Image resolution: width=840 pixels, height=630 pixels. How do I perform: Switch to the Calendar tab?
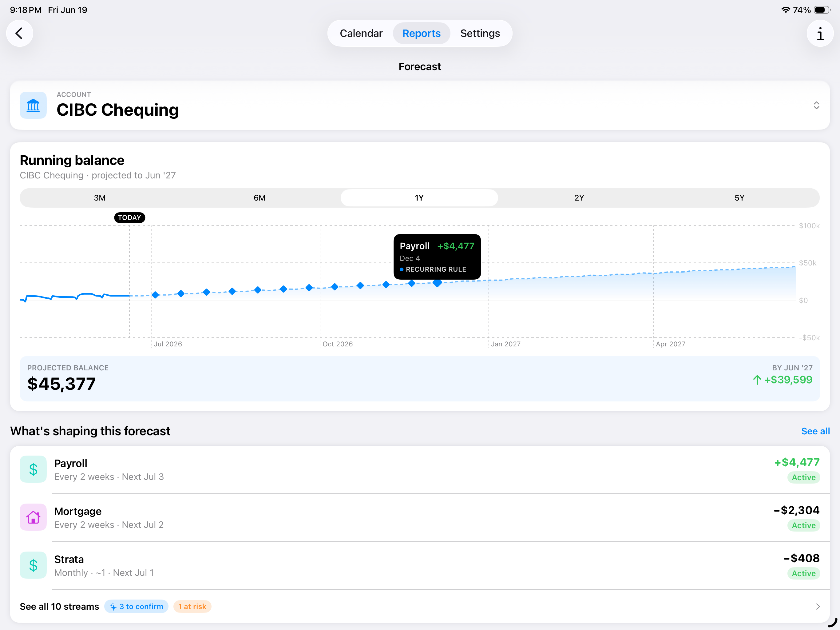pos(361,34)
